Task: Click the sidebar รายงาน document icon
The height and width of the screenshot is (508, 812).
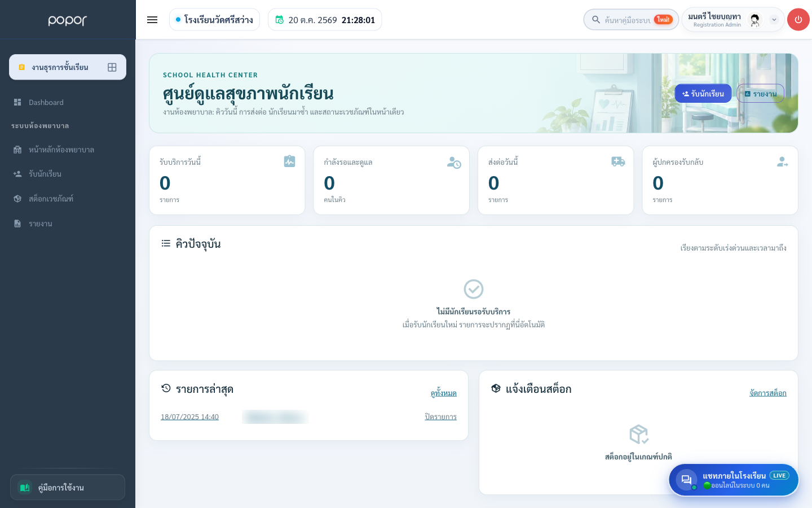Action: coord(17,224)
